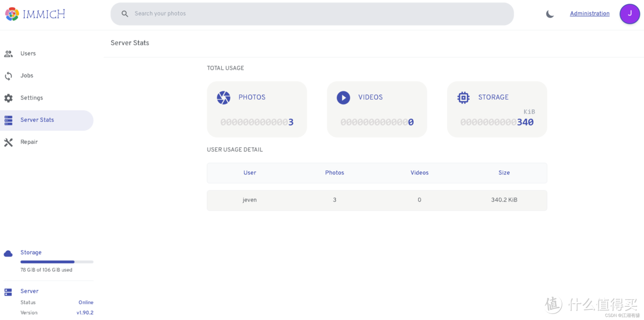Open Users in the sidebar
This screenshot has height=320, width=644.
coord(28,54)
